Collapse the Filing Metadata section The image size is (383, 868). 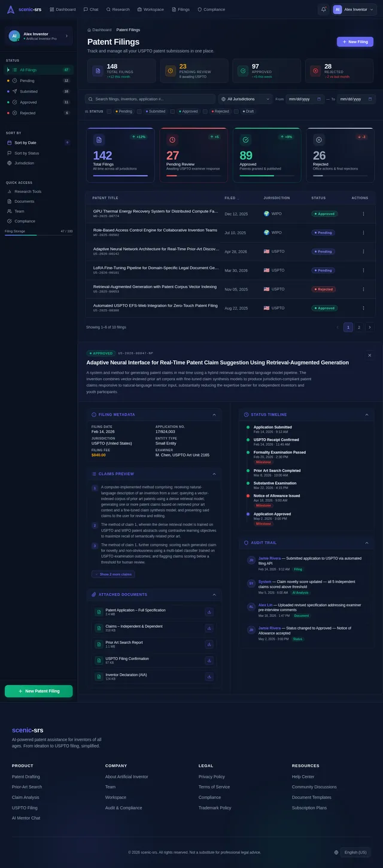pos(214,415)
